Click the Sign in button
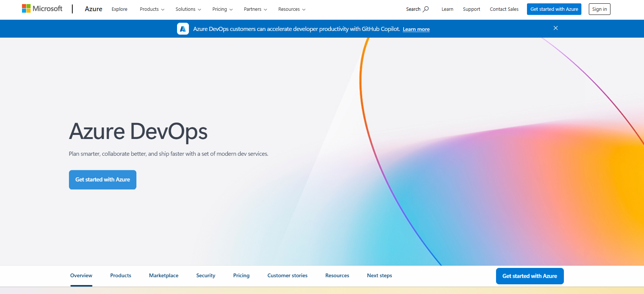The image size is (644, 294). 599,9
